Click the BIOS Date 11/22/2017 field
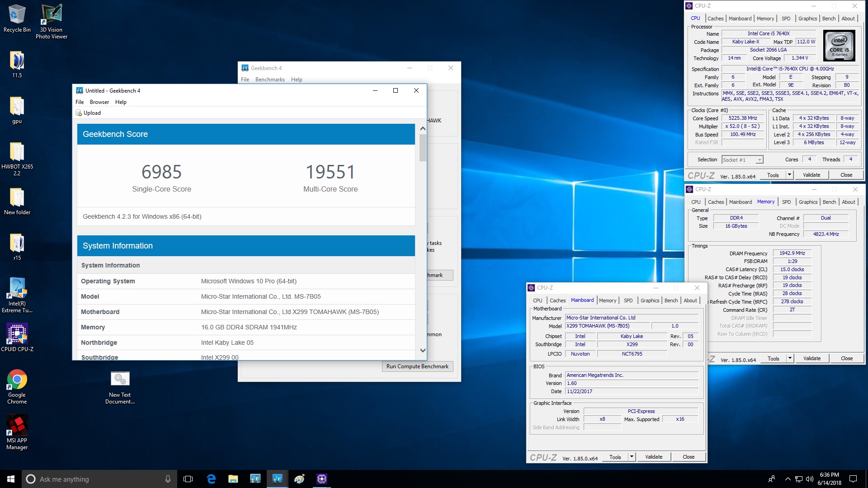The width and height of the screenshot is (868, 488). pyautogui.click(x=632, y=391)
